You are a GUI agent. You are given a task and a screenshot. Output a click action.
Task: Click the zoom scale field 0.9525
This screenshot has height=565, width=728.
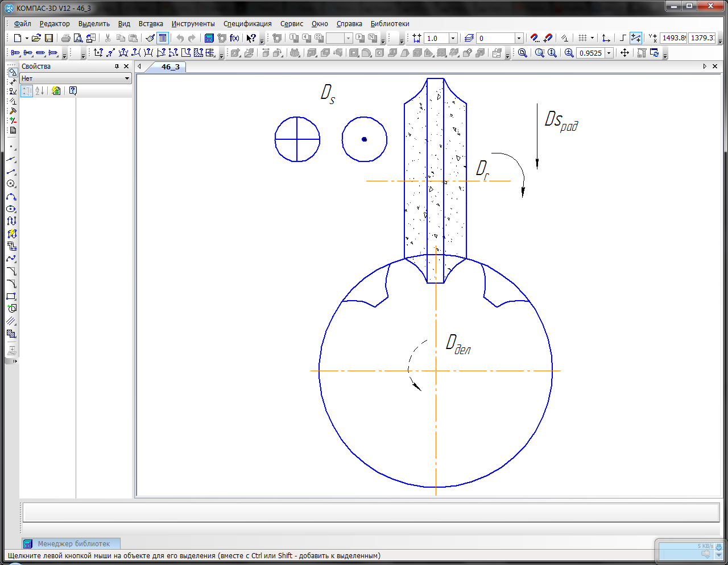click(590, 53)
